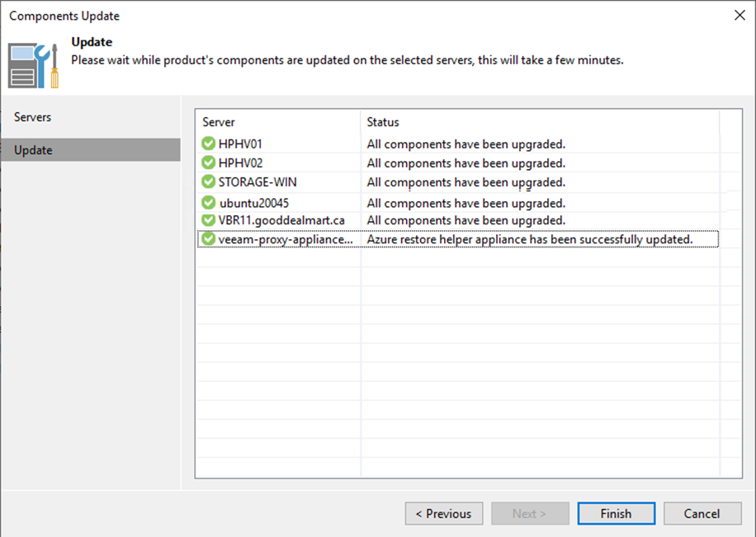Click the disabled Next button
This screenshot has width=756, height=537.
pyautogui.click(x=530, y=513)
